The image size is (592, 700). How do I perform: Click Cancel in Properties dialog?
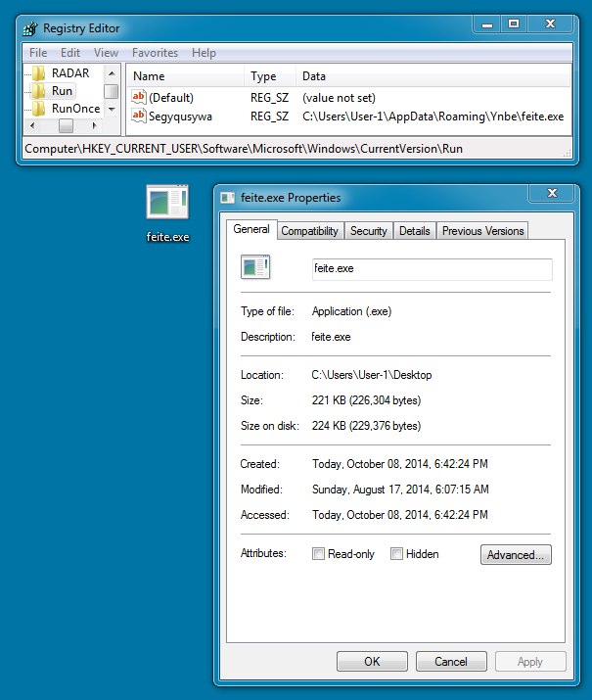pyautogui.click(x=451, y=661)
